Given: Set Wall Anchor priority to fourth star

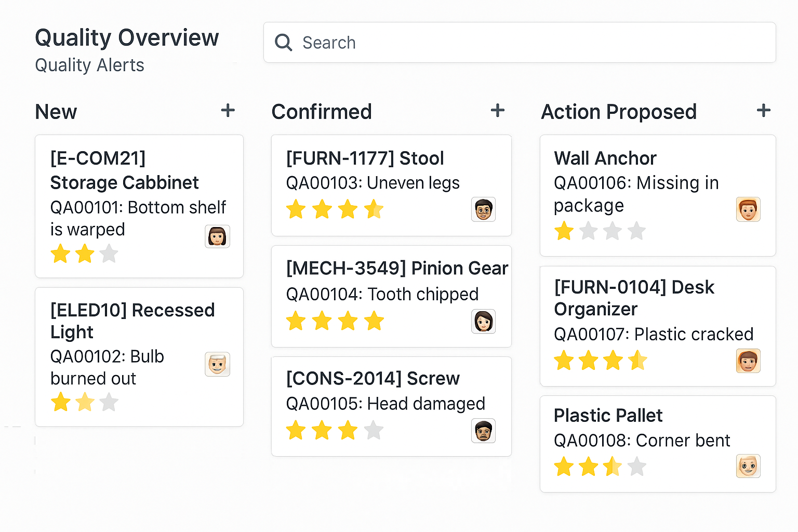Looking at the screenshot, I should click(636, 231).
